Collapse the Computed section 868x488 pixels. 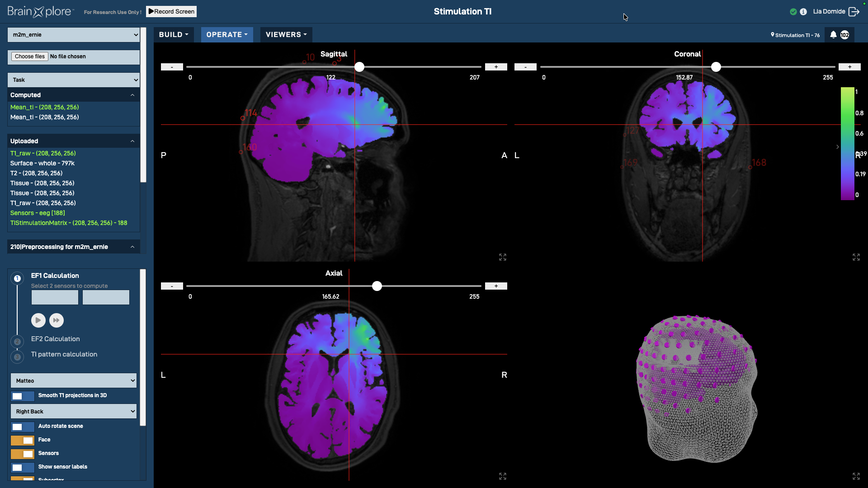click(132, 95)
